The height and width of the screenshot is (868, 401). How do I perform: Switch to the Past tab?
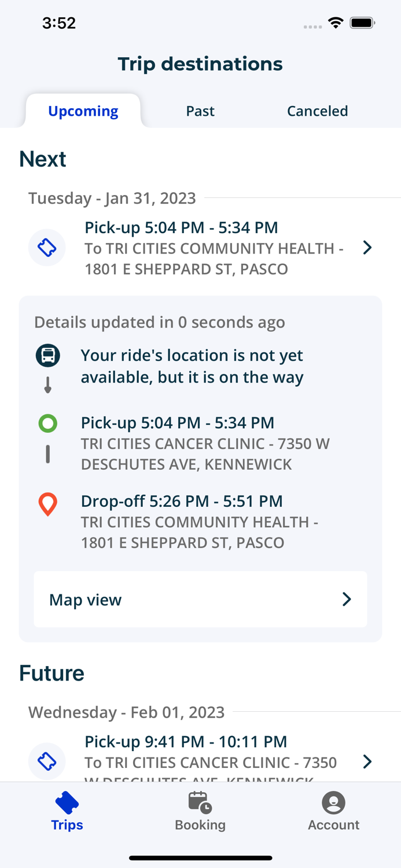(200, 111)
